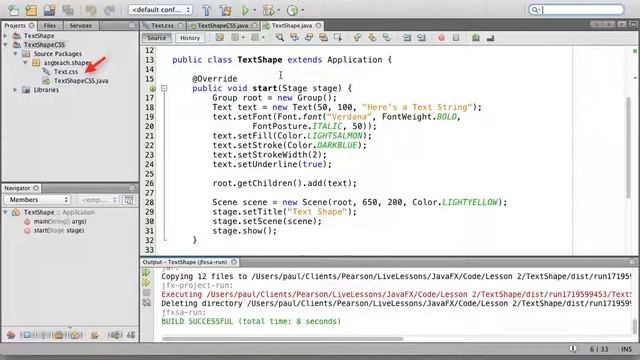Close the Navigator panel tab
This screenshot has height=360, width=640.
tap(36, 188)
